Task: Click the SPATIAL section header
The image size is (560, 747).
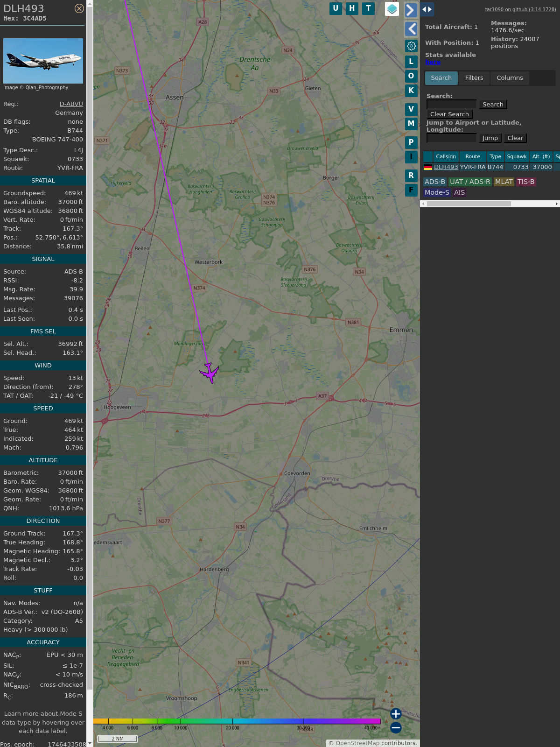Action: [43, 181]
